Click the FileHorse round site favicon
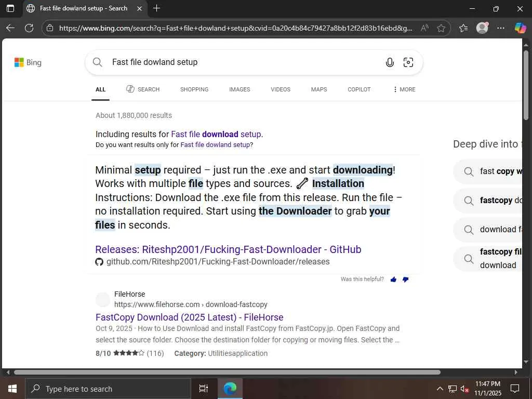 pyautogui.click(x=102, y=300)
